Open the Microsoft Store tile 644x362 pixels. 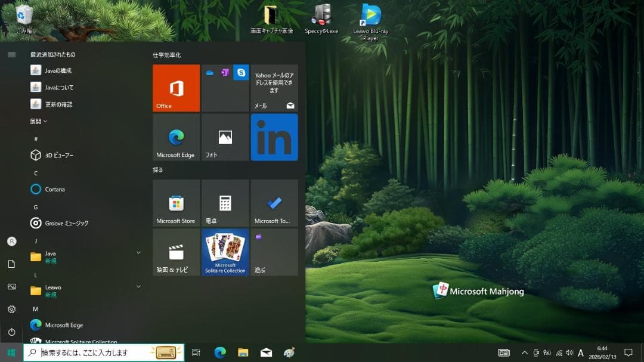pos(176,203)
